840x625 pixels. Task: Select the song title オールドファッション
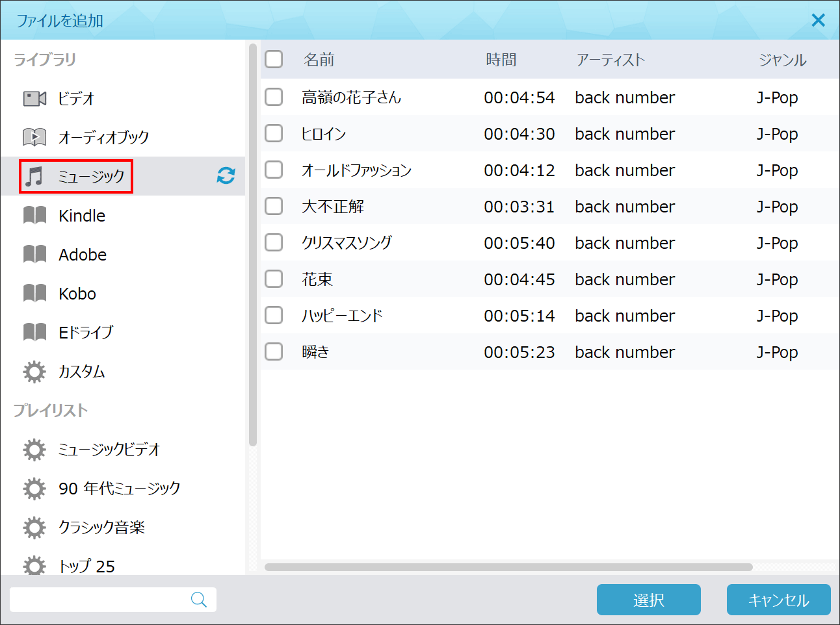tap(357, 170)
